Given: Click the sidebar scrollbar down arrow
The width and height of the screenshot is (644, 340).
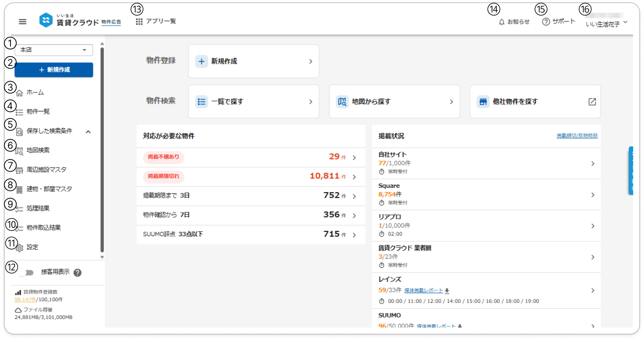Looking at the screenshot, I should tap(102, 257).
